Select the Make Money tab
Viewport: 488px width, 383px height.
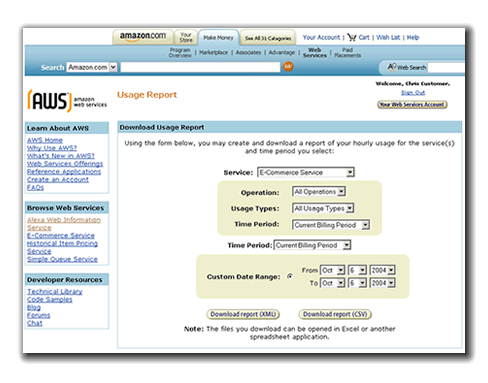(218, 38)
